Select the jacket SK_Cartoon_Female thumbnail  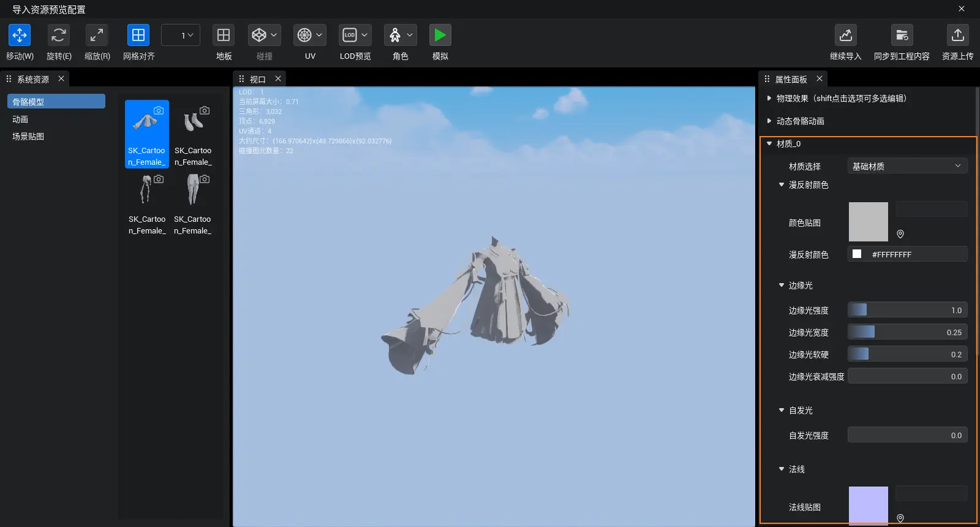[x=147, y=134]
